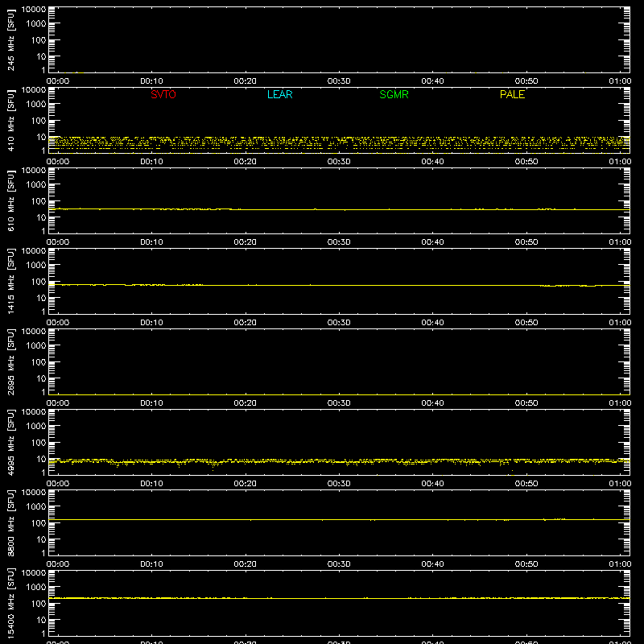Click 00:30 time label under 1415 MHz panel

pos(339,323)
